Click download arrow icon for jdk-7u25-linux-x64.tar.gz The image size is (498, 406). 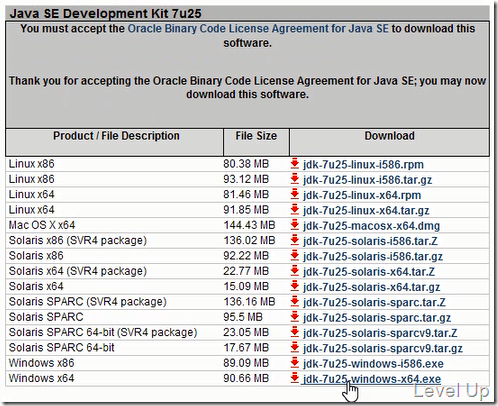coord(295,210)
